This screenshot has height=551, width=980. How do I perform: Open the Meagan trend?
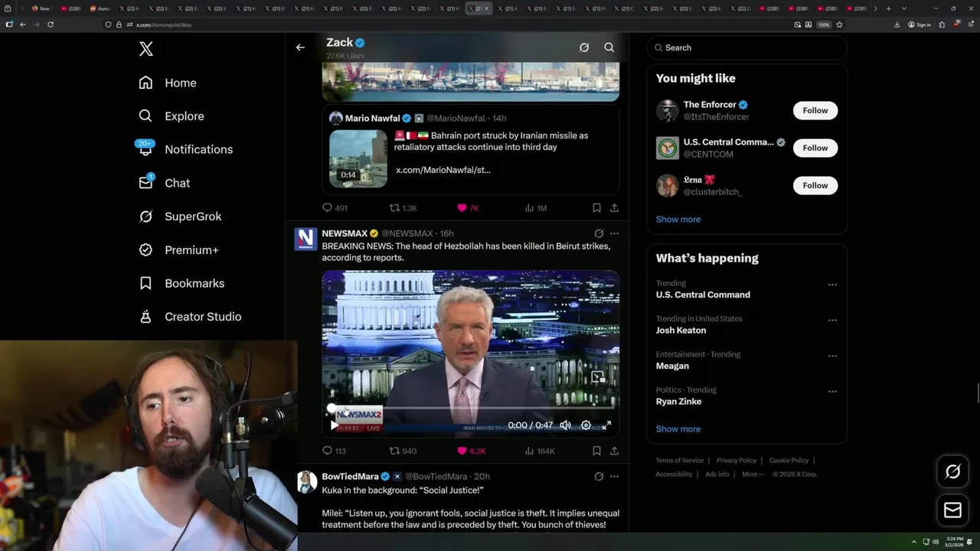pos(672,366)
